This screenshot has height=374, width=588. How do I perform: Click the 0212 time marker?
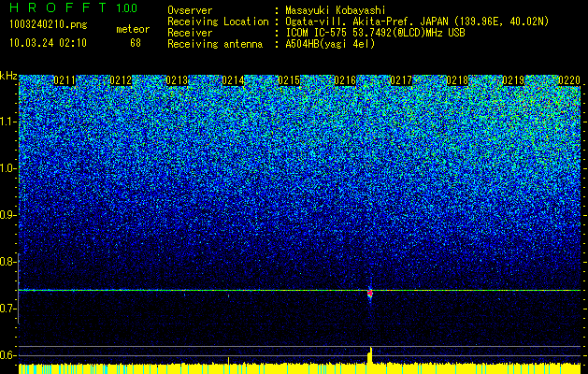[121, 80]
